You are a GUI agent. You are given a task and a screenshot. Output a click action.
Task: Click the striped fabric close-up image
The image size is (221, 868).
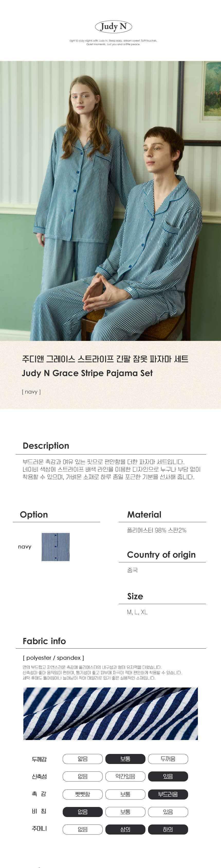[110, 713]
